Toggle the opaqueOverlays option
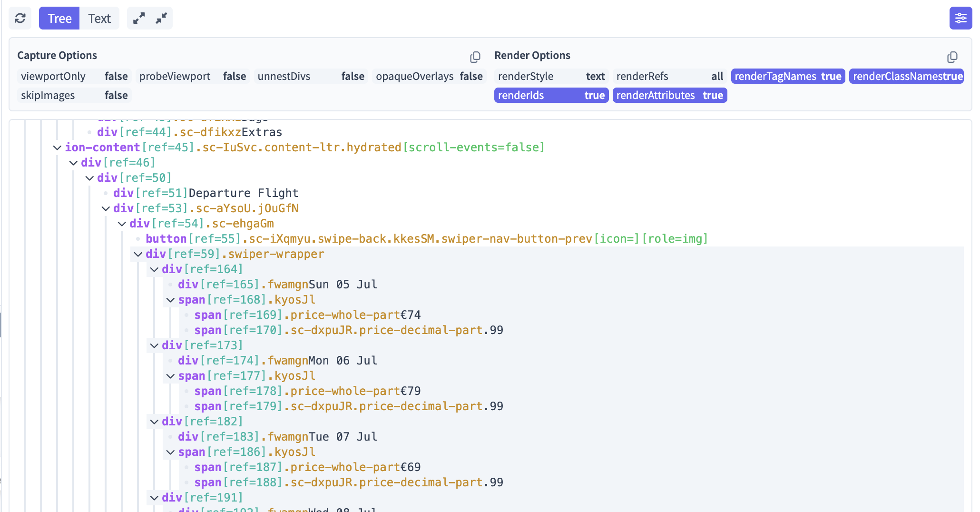 pyautogui.click(x=429, y=76)
